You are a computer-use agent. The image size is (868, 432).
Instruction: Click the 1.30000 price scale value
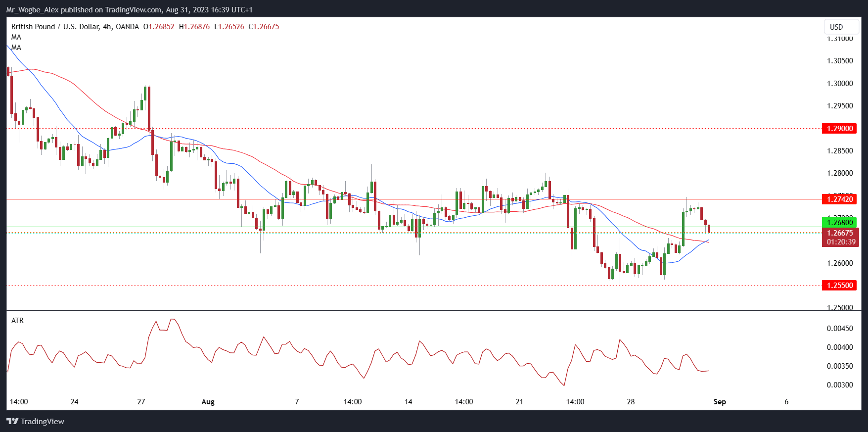click(840, 84)
